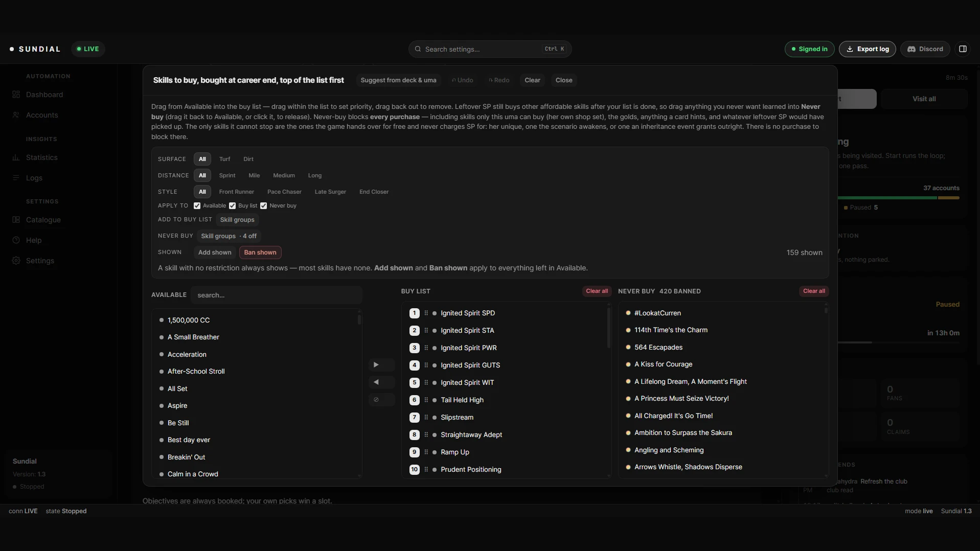980x551 pixels.
Task: Click the Available skills search field
Action: (x=277, y=295)
